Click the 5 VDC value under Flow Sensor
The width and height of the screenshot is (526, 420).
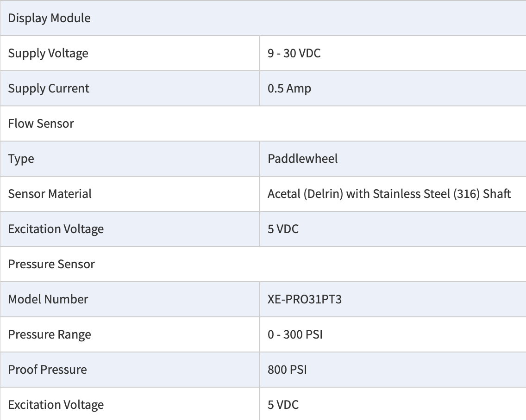coord(283,229)
